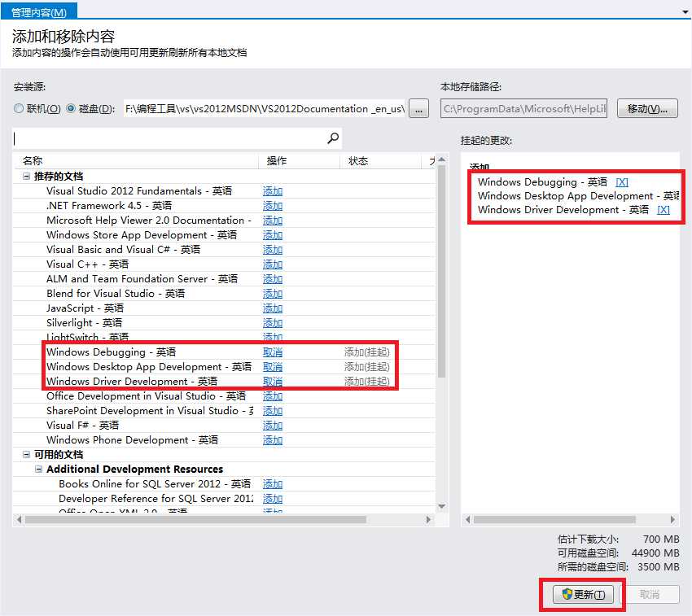Screen dimensions: 692x616
Task: Click the search magnifier icon
Action: [333, 138]
